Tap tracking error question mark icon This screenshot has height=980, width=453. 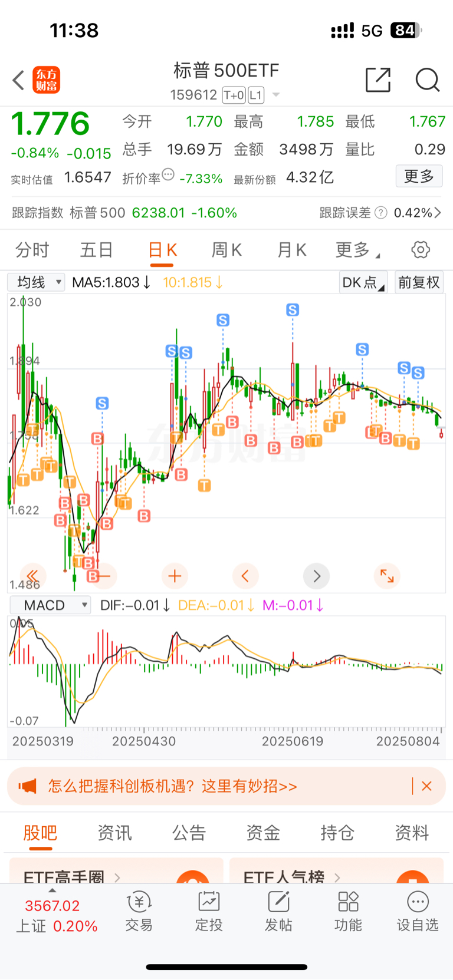click(x=381, y=213)
